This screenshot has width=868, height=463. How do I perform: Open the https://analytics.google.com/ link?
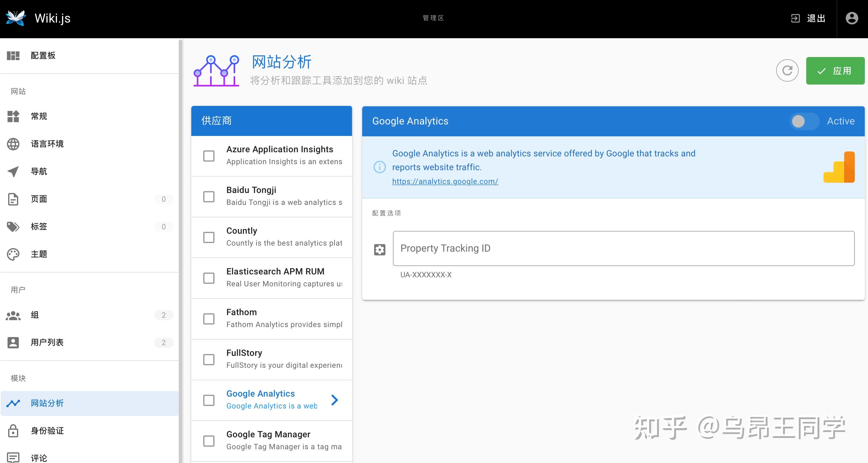[445, 181]
